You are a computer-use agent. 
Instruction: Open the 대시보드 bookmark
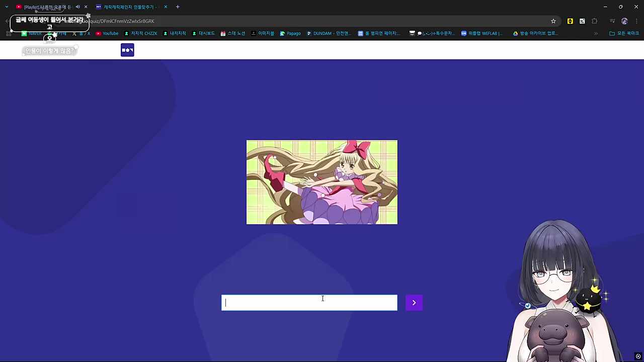click(203, 34)
